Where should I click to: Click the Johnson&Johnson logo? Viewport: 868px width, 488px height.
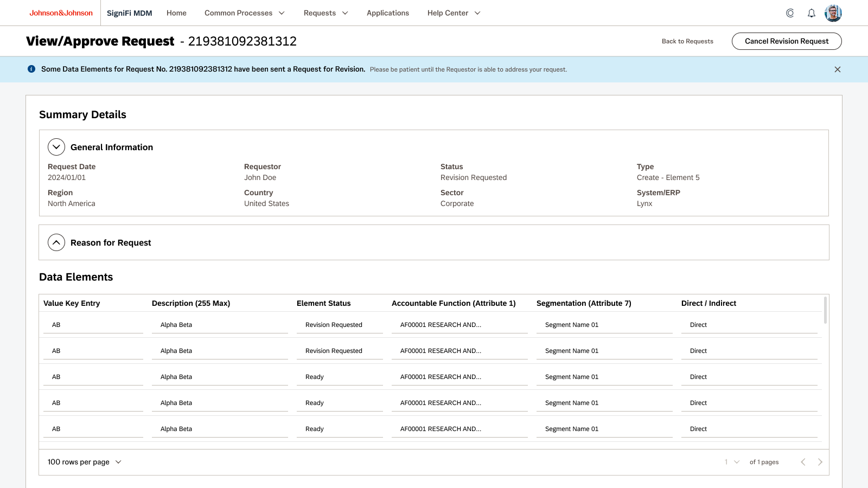point(61,13)
